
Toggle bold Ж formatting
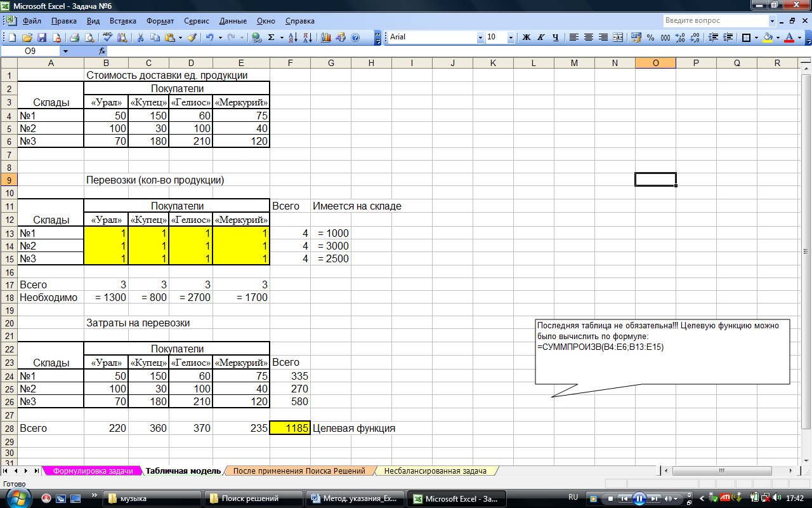click(527, 37)
